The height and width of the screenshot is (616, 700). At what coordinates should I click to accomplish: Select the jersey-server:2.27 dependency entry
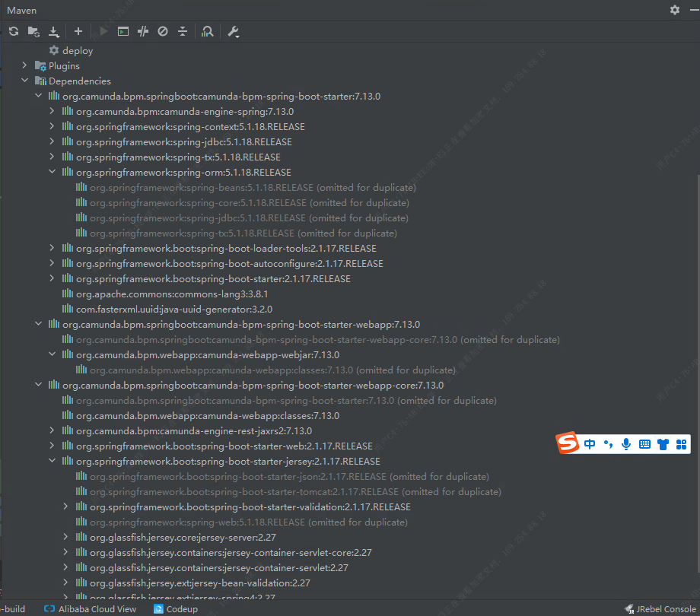tap(183, 537)
